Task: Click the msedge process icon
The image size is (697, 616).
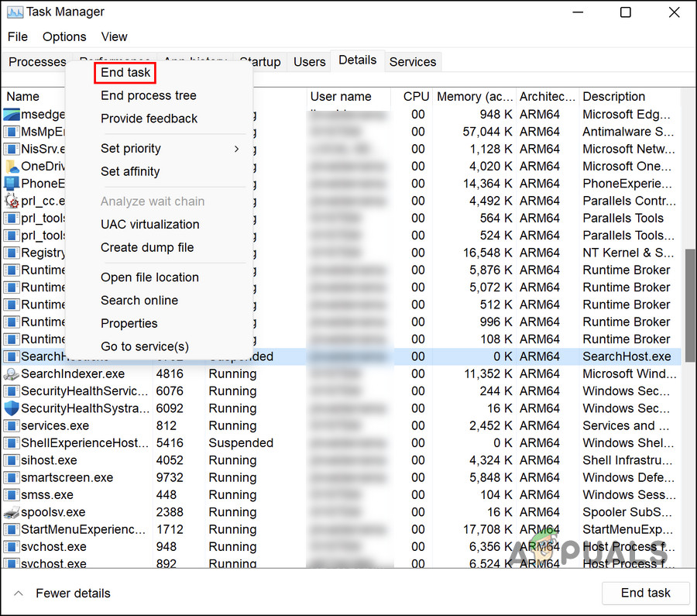Action: [11, 115]
